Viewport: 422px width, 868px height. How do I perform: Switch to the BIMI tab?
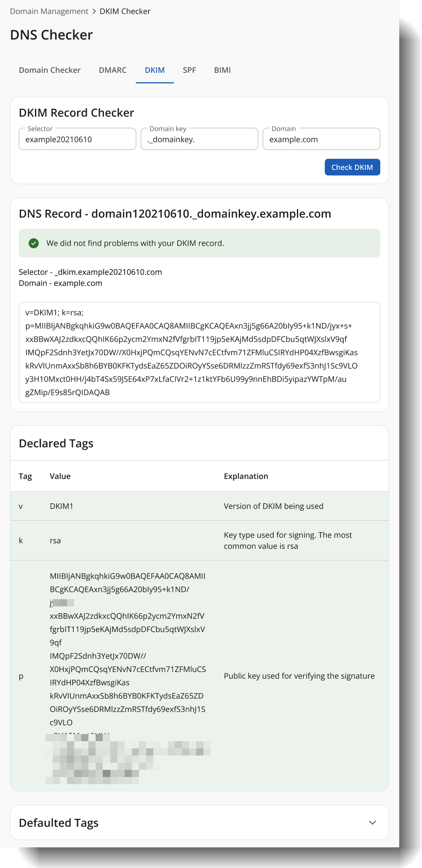[222, 70]
